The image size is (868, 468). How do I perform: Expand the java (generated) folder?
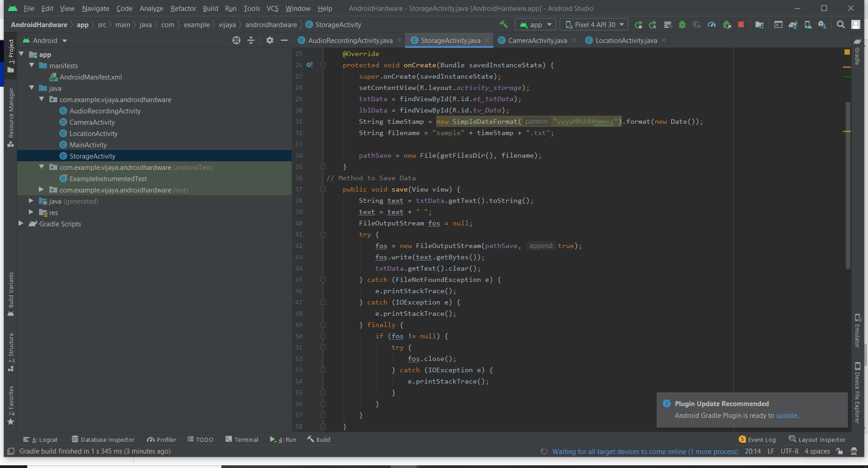pyautogui.click(x=31, y=201)
